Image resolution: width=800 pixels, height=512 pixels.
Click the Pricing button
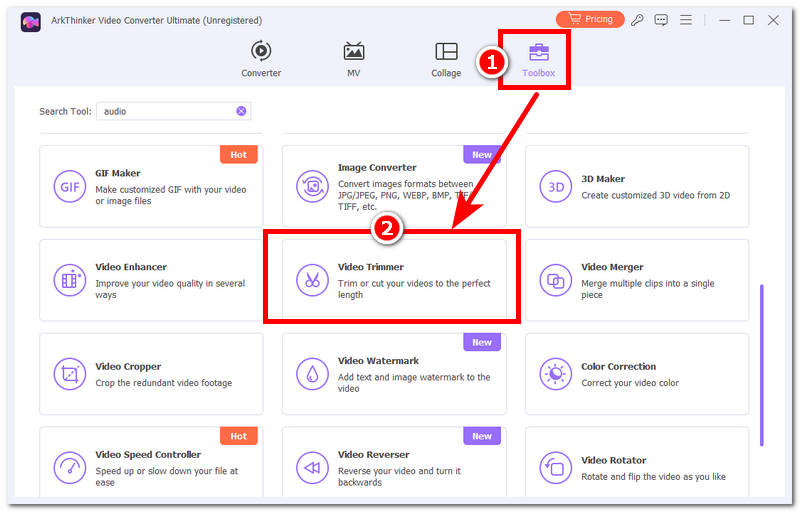(x=590, y=19)
